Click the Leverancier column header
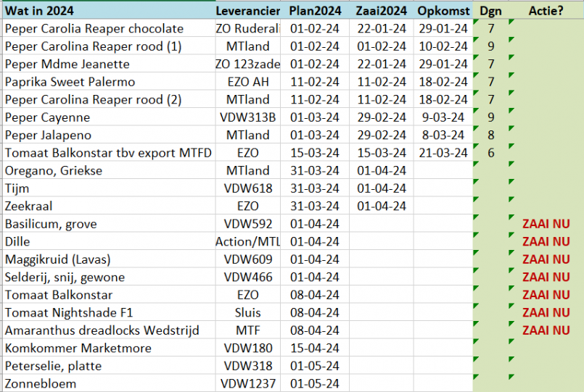Screen dimensions: 584x392 (x=247, y=11)
